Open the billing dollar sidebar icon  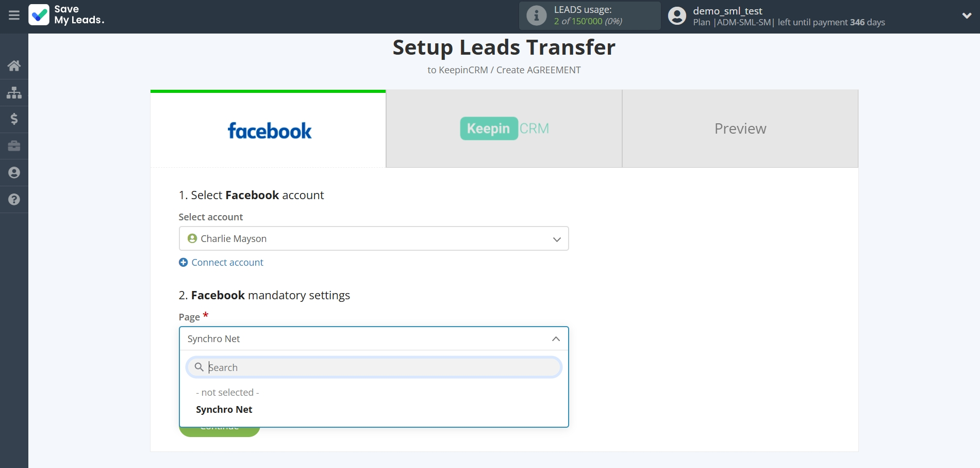click(x=14, y=119)
